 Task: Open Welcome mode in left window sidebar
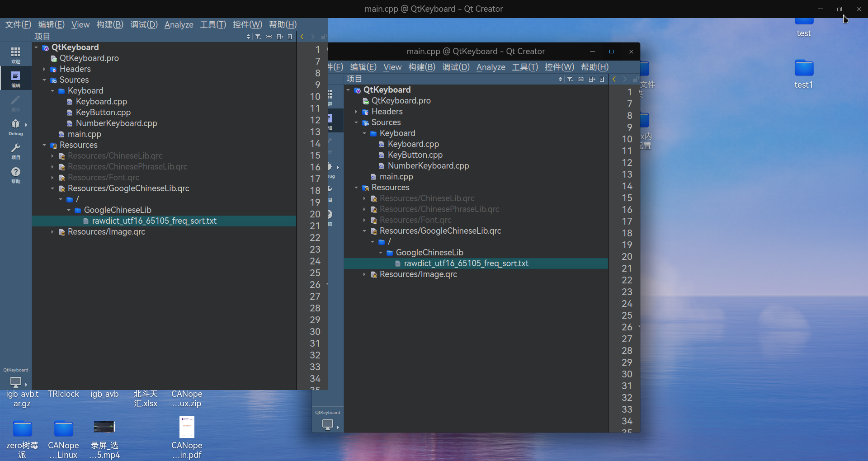(15, 55)
